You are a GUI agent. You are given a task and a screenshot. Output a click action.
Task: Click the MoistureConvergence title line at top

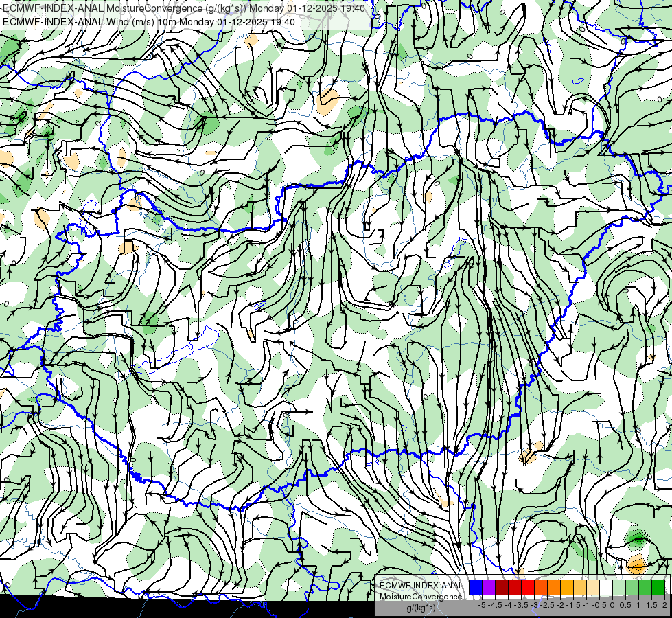coord(183,8)
